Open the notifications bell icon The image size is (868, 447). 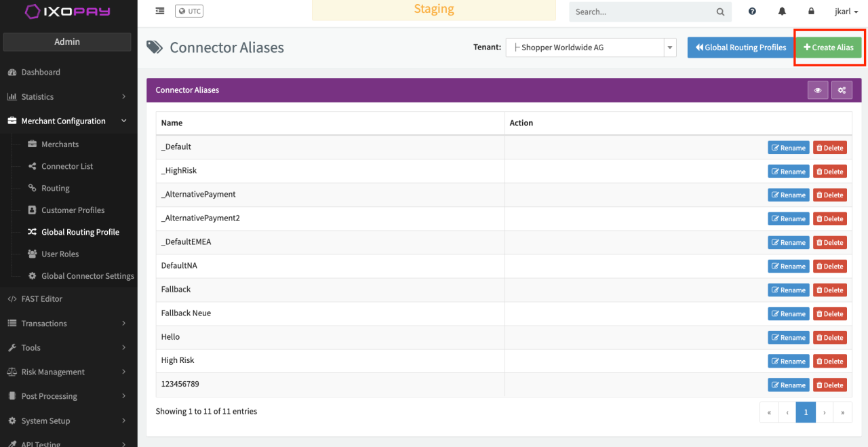point(782,12)
